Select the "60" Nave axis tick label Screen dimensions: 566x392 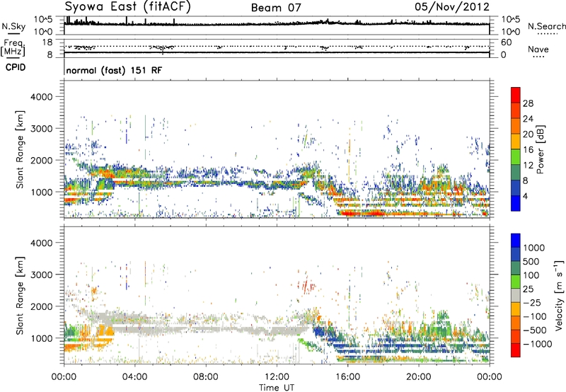coord(506,42)
